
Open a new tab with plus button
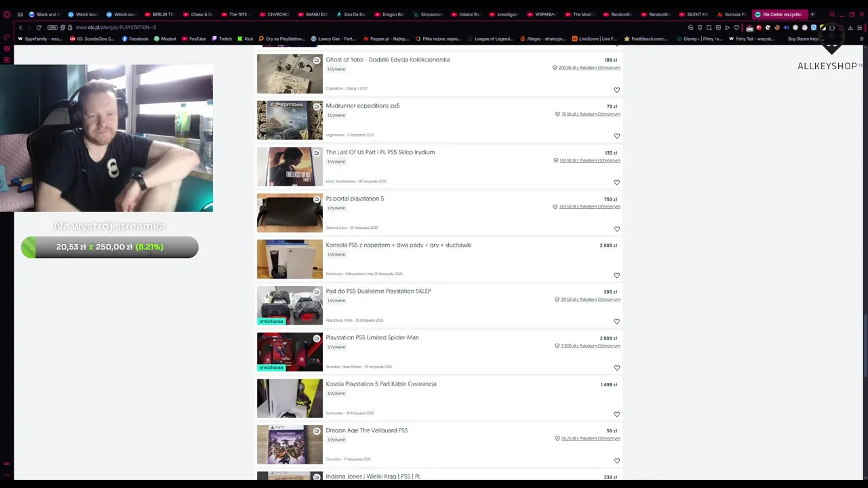812,14
